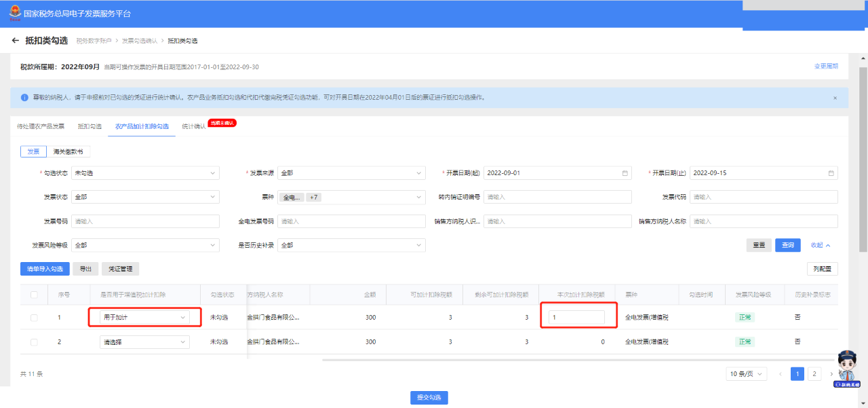Screen dimensions: 868x408
Task: Tick the select-all checkbox in table header
Action: pyautogui.click(x=34, y=295)
